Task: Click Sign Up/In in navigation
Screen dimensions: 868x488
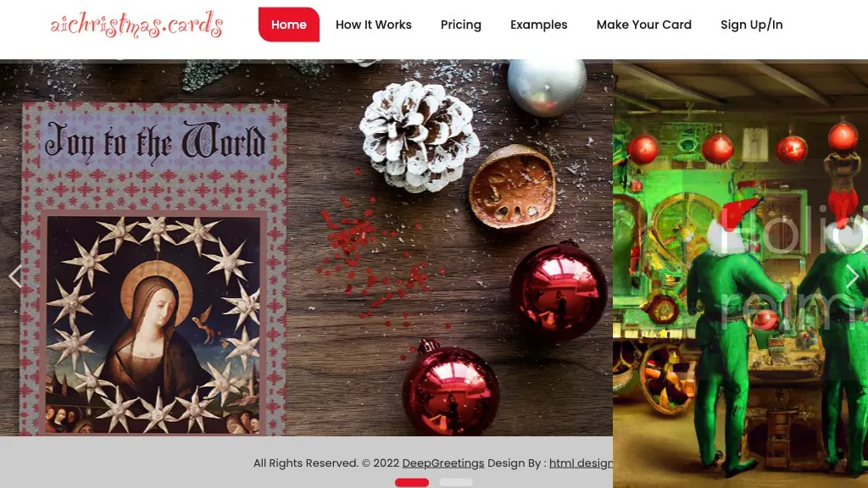Action: pyautogui.click(x=752, y=25)
